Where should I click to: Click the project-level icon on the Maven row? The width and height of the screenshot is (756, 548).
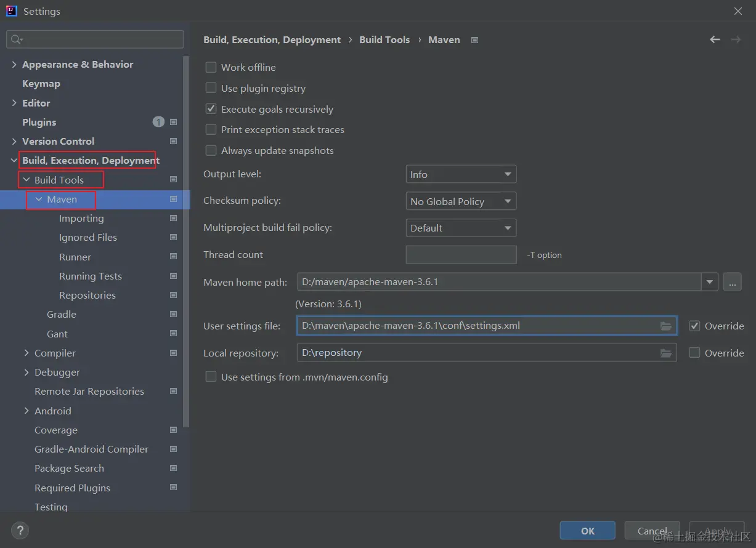pos(173,199)
